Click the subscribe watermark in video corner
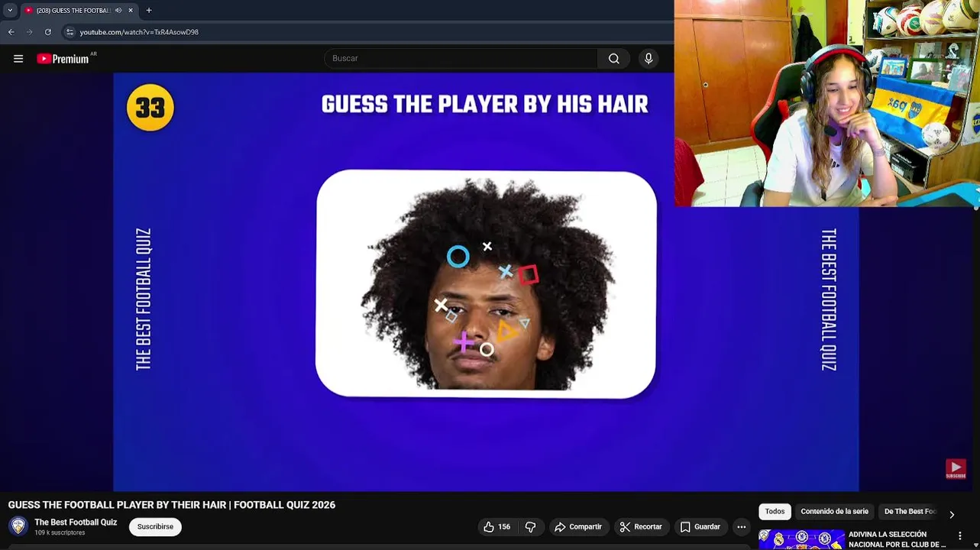 [x=956, y=469]
